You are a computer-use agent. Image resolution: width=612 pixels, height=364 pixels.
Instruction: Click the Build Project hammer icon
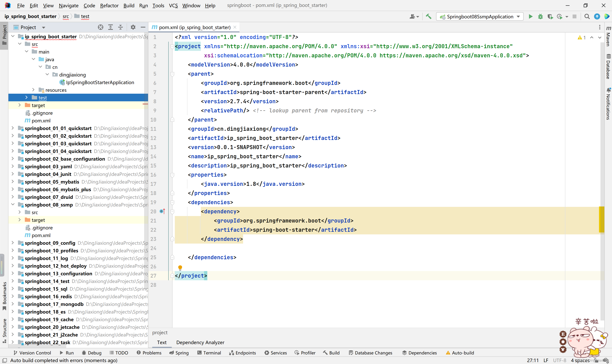pos(429,16)
